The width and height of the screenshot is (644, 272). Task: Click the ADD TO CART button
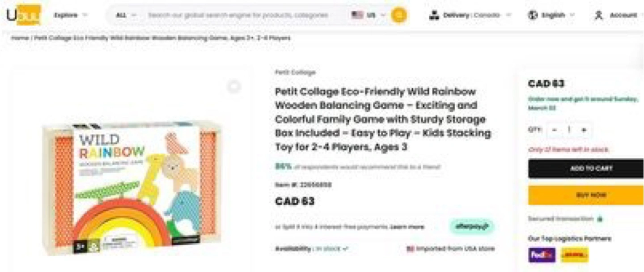tap(585, 169)
